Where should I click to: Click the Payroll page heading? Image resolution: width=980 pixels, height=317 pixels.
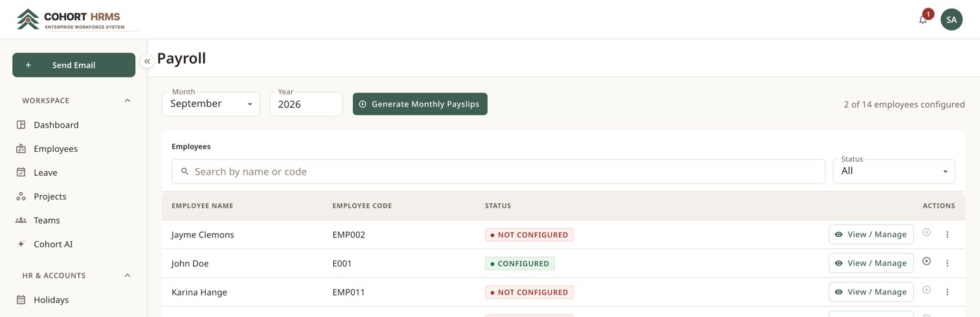(181, 58)
